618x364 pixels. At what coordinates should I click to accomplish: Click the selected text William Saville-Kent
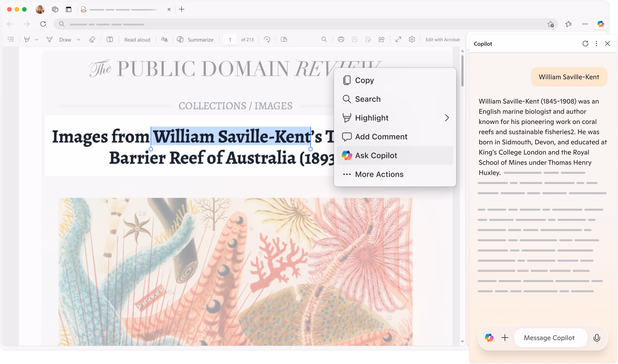(x=231, y=137)
